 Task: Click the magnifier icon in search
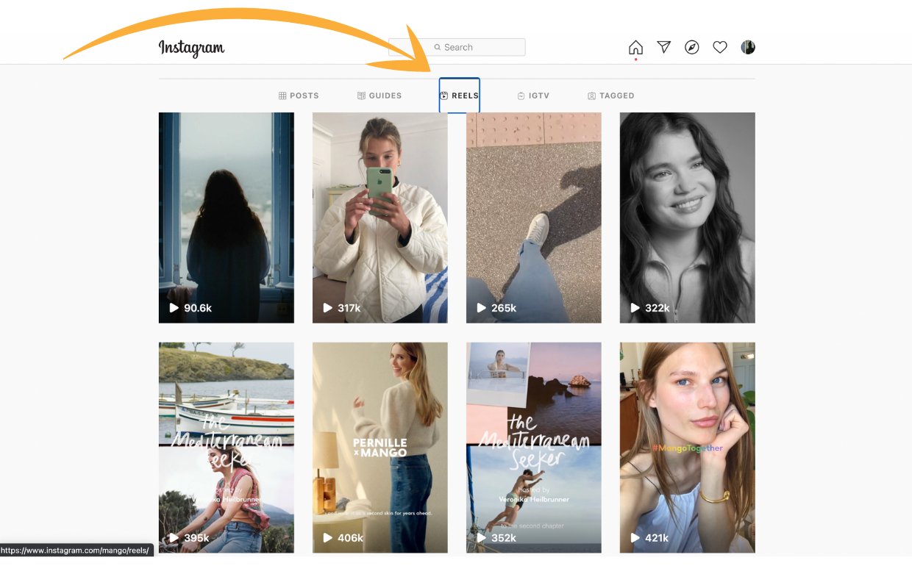coord(438,47)
